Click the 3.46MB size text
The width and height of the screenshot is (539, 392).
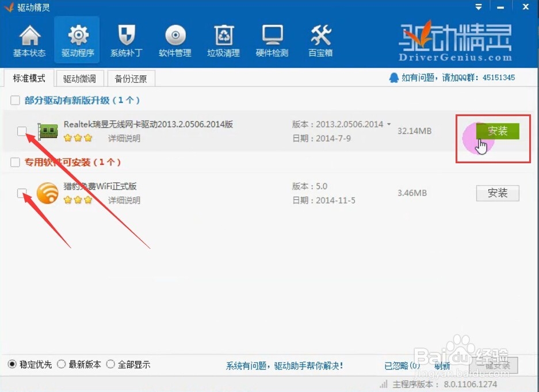[412, 193]
